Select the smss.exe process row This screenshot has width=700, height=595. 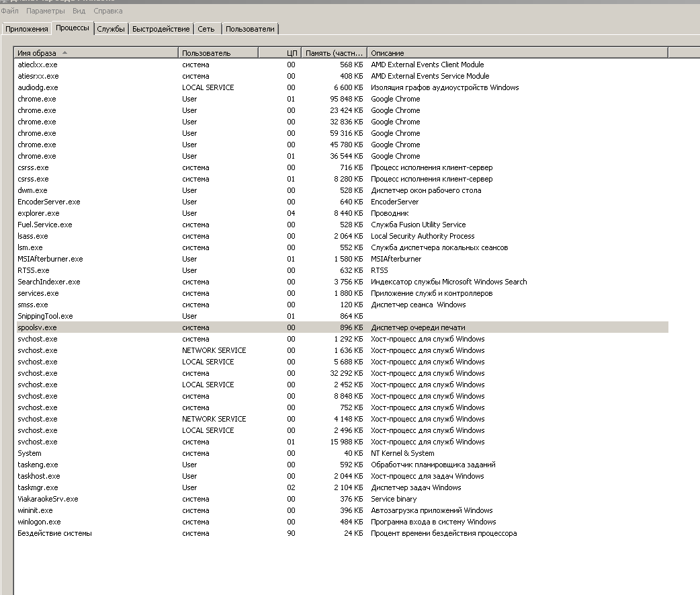343,305
